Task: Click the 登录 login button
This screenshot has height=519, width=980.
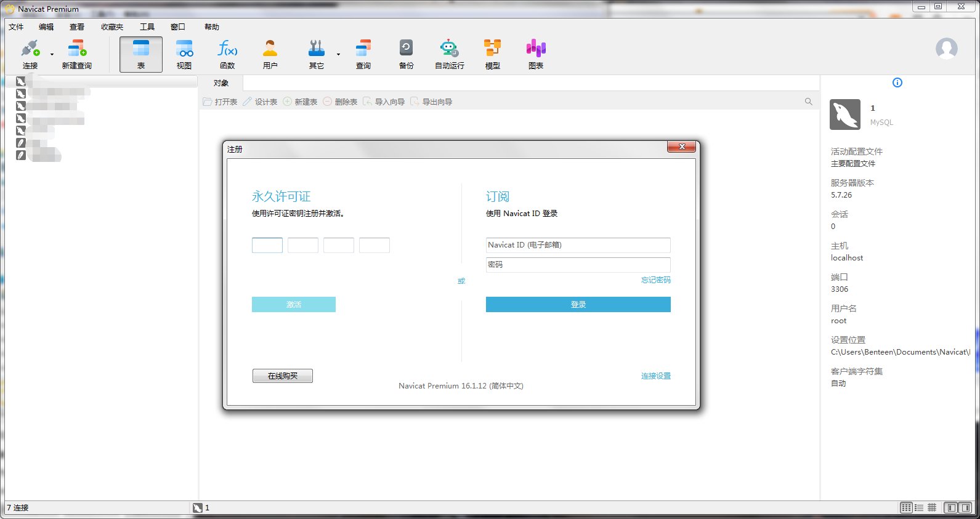Action: click(578, 304)
